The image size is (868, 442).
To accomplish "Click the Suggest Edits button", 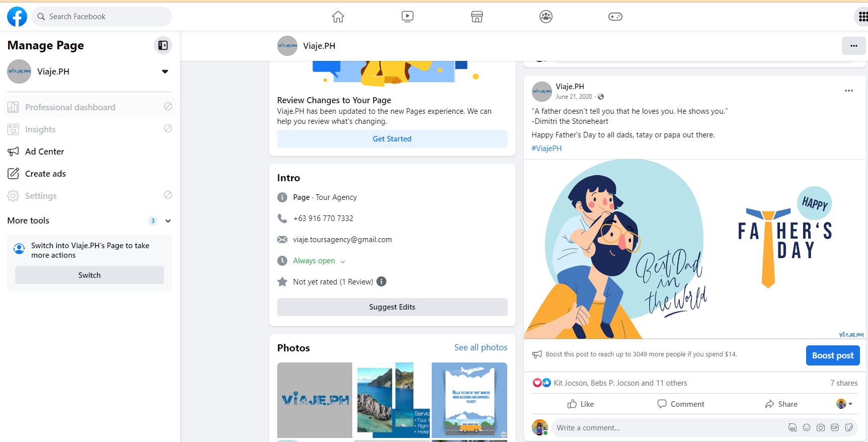I will point(392,307).
